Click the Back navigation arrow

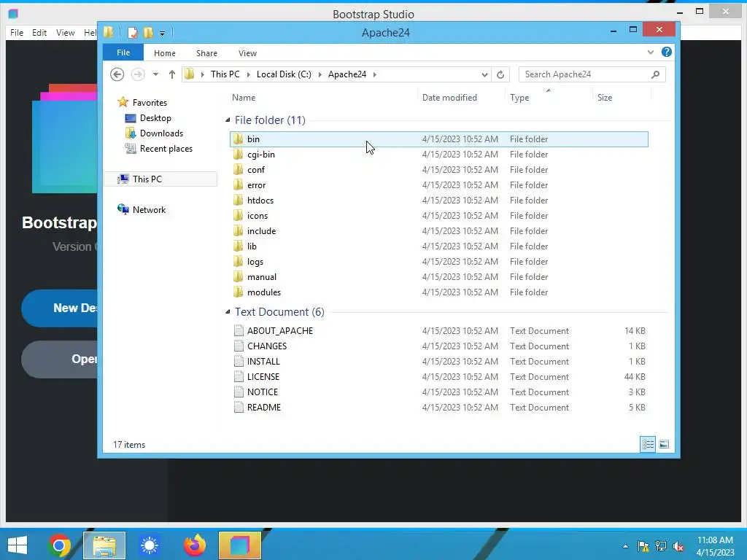point(117,74)
